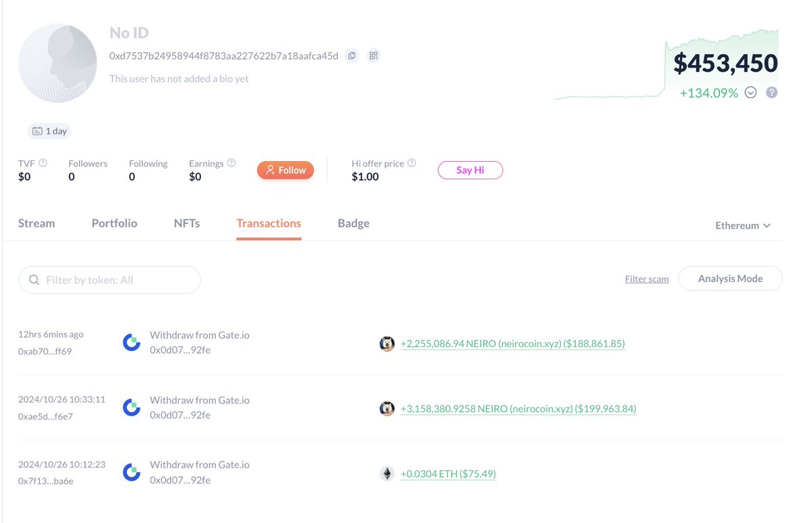
Task: Click the NEIRO token icon in first row
Action: [x=387, y=344]
